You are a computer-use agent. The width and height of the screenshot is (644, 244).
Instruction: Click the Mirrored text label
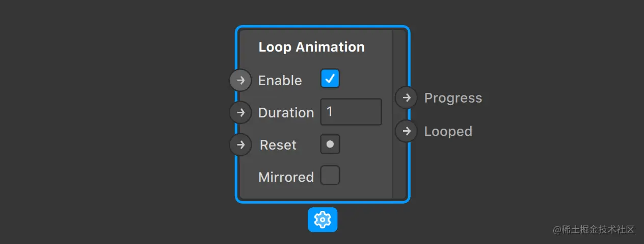tap(286, 177)
